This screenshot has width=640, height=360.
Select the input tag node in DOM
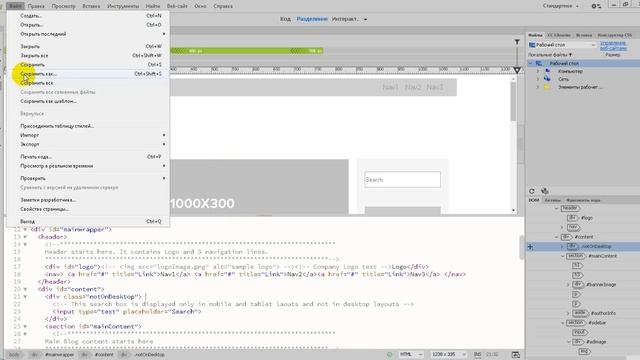pyautogui.click(x=580, y=332)
